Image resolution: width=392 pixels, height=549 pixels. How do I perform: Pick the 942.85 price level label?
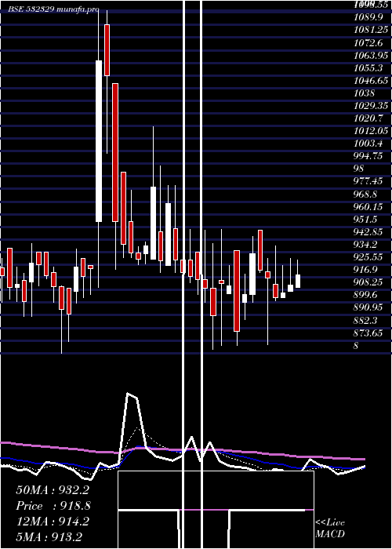click(x=369, y=231)
